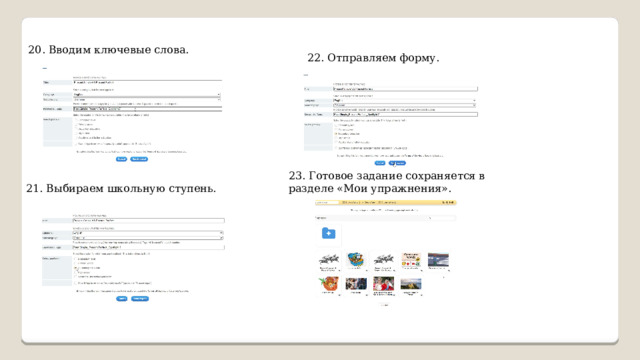Open the dark group photo exercise thumbnail

(x=356, y=283)
